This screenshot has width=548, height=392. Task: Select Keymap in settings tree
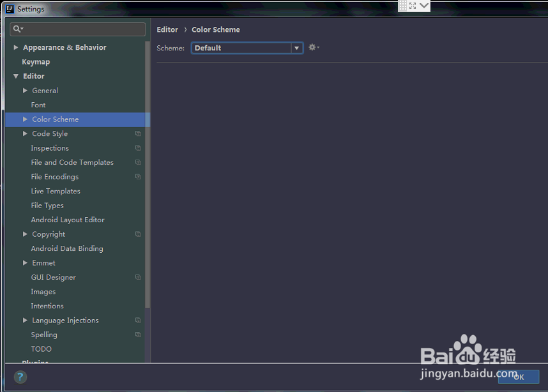(36, 62)
